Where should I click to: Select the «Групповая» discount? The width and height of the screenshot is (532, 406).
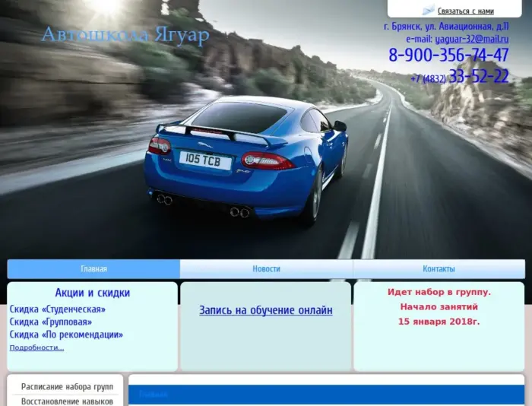(x=51, y=322)
